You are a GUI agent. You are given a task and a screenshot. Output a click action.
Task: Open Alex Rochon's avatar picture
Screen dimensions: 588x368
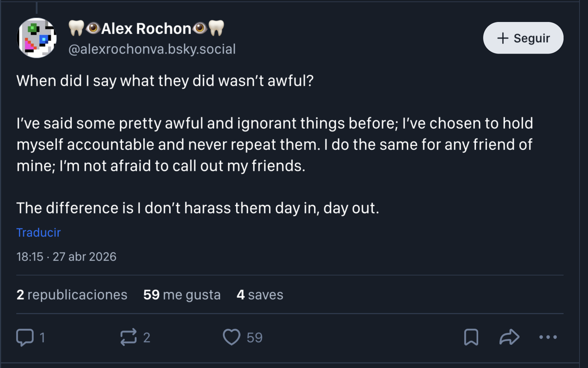(x=37, y=38)
